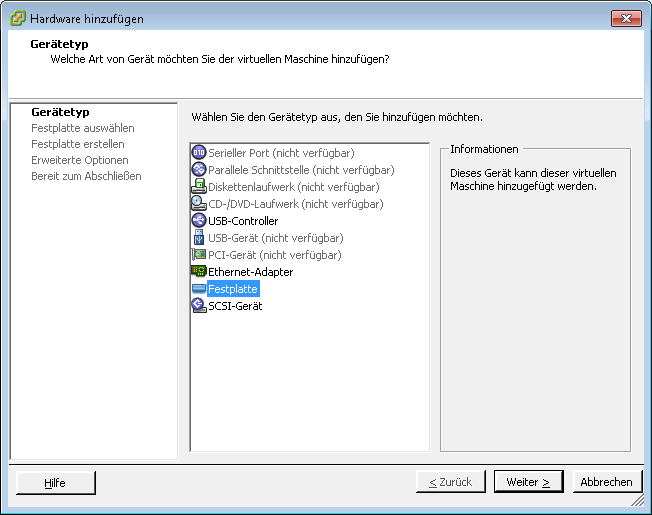Viewport: 652px width, 515px height.
Task: Jump to Erweiterte Optionen step
Action: tap(79, 160)
